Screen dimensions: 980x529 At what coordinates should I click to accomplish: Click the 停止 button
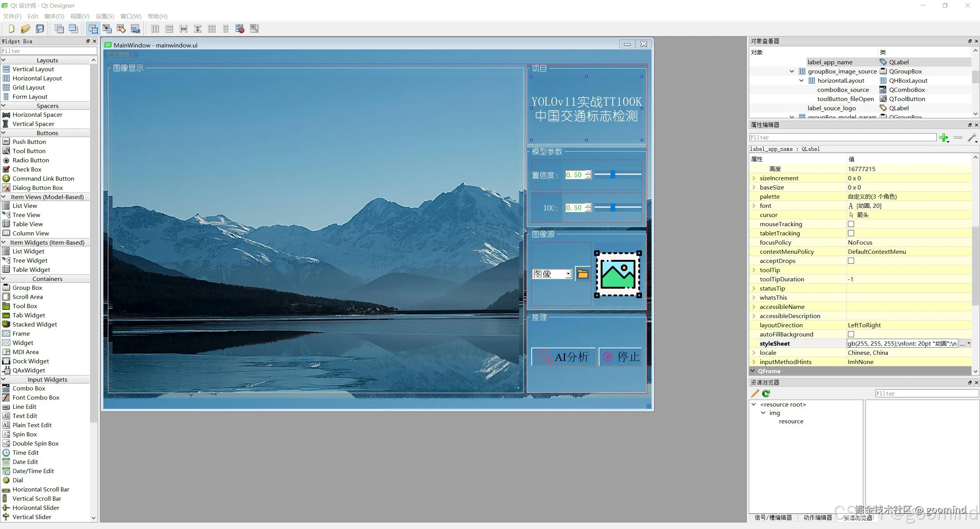tap(621, 357)
